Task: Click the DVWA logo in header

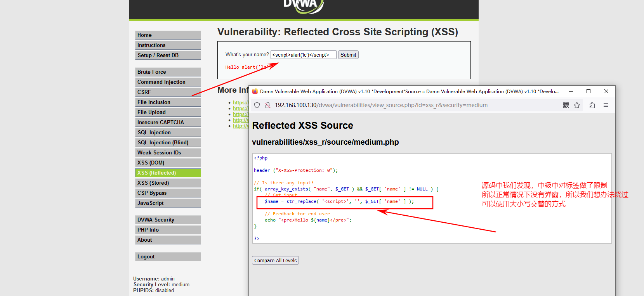Action: 304,6
